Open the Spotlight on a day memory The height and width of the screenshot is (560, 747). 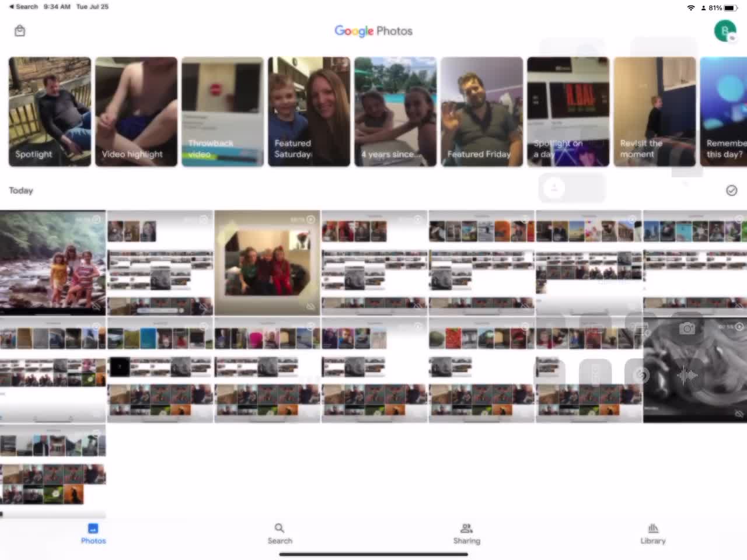pyautogui.click(x=568, y=111)
